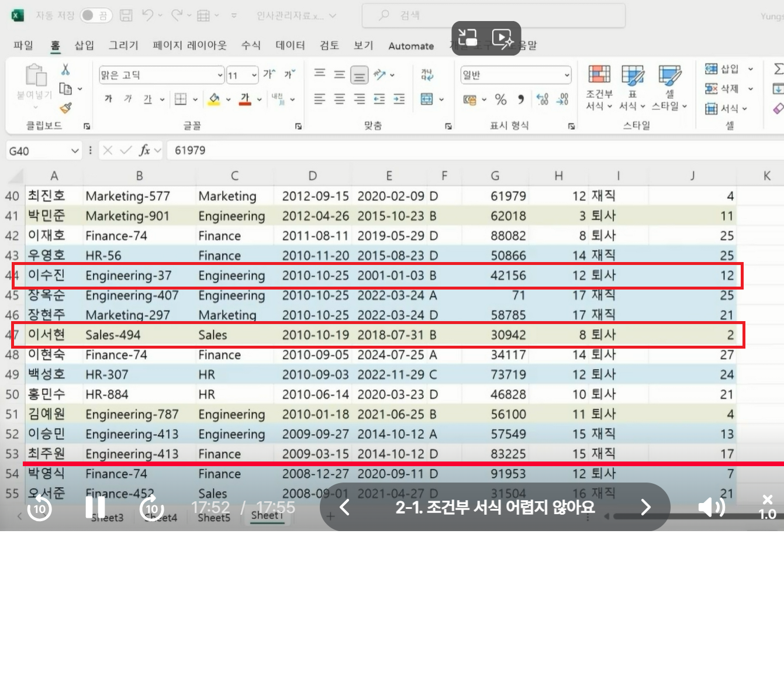The width and height of the screenshot is (784, 675).
Task: Open the 파일 (File) menu tab
Action: (23, 45)
